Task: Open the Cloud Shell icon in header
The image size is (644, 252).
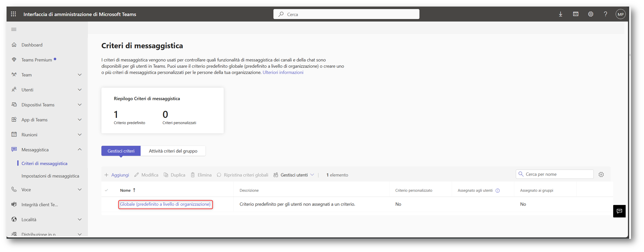Action: (x=576, y=14)
